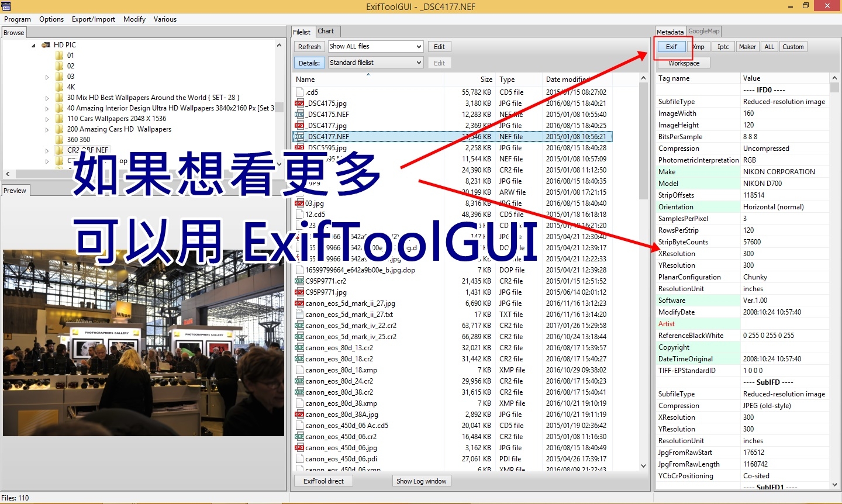Expand the 40 Amazing Interior Design folder

(47, 108)
